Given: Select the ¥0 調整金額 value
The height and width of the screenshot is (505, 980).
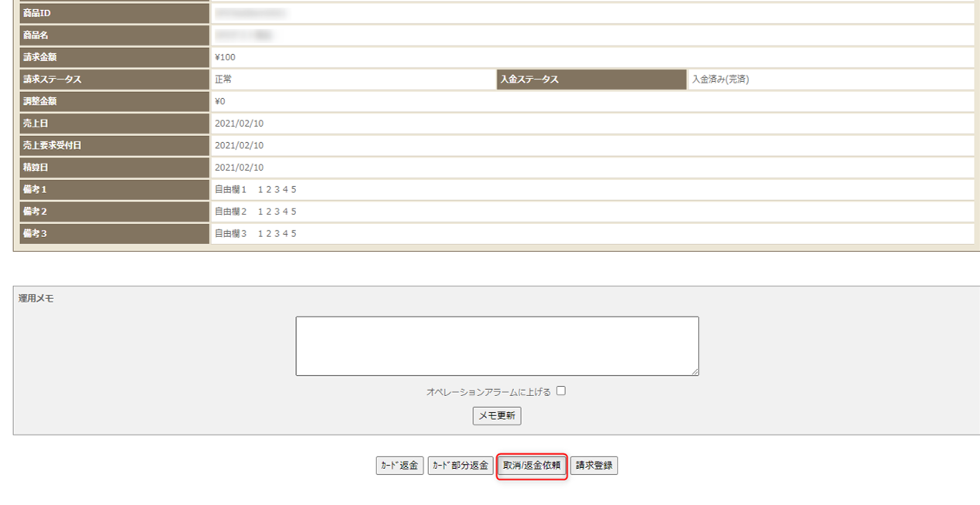Looking at the screenshot, I should (220, 101).
